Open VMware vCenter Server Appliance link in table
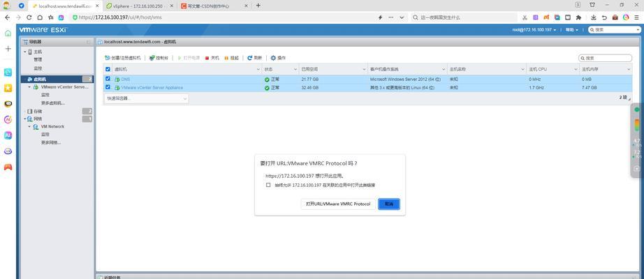 click(152, 87)
